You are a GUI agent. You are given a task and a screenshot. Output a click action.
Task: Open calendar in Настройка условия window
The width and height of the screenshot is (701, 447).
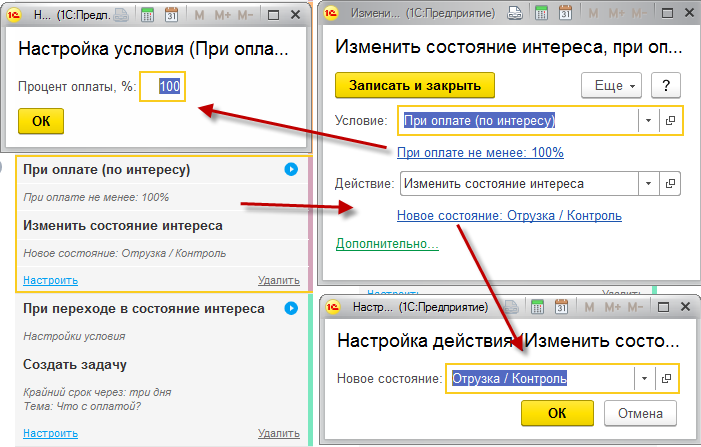171,16
